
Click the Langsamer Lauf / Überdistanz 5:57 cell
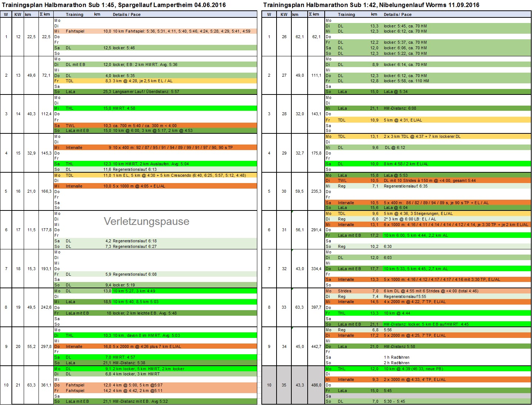click(146, 92)
